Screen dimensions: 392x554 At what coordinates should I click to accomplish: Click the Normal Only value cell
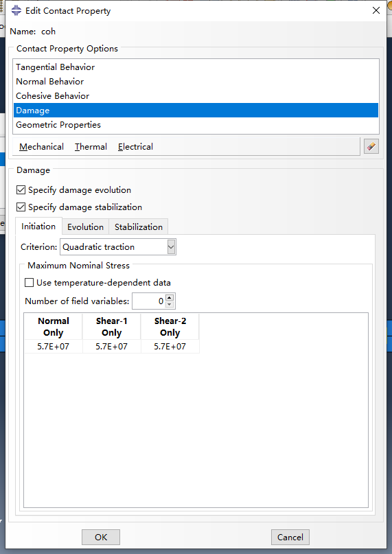(x=54, y=346)
